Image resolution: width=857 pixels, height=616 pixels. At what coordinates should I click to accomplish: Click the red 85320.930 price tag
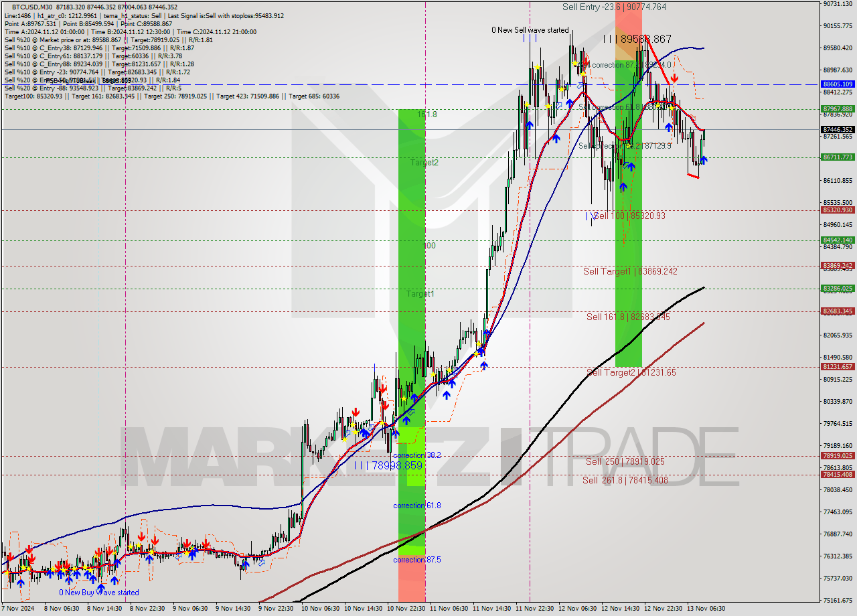(x=838, y=210)
